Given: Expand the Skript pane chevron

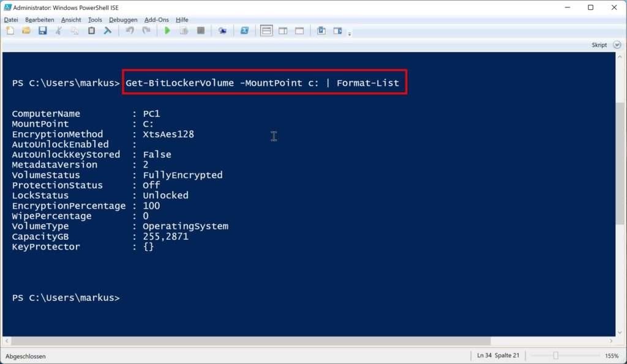Looking at the screenshot, I should pos(617,45).
